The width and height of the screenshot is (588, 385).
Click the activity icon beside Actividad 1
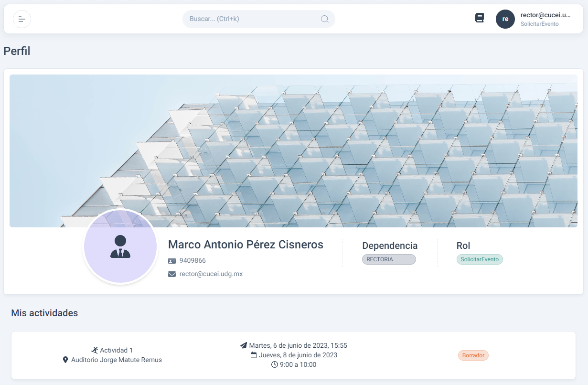tap(95, 350)
